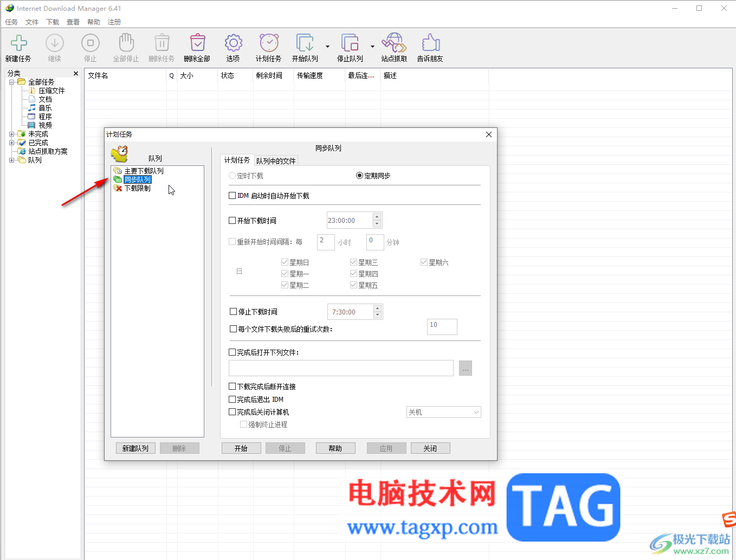The height and width of the screenshot is (560, 736).
Task: Check the 停止下载时间 checkbox
Action: click(234, 312)
